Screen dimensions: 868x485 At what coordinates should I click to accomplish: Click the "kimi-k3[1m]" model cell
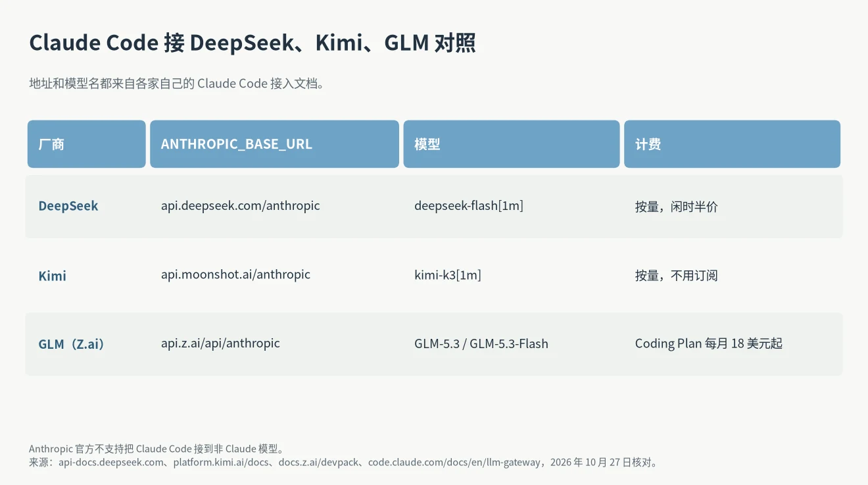(x=448, y=275)
